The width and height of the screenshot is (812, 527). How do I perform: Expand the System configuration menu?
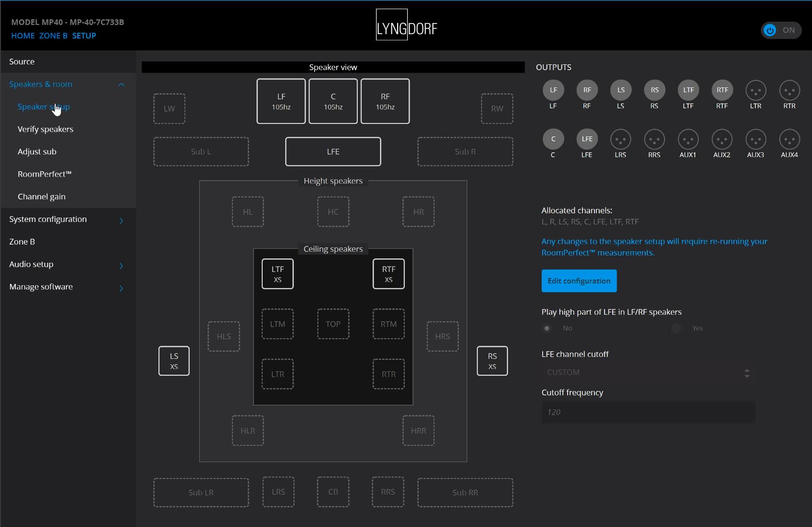[121, 220]
